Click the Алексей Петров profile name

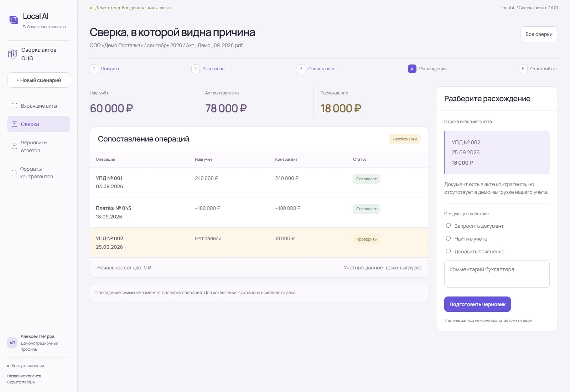(37, 336)
